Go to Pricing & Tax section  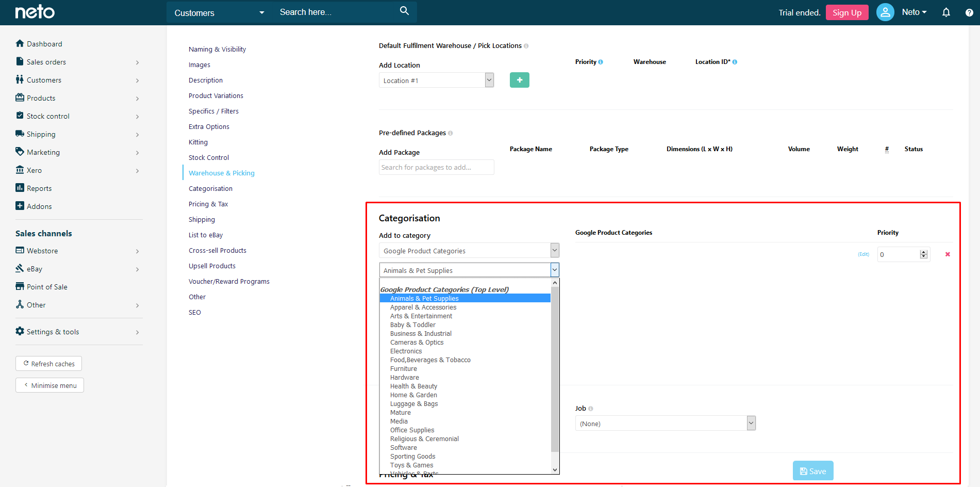[208, 204]
